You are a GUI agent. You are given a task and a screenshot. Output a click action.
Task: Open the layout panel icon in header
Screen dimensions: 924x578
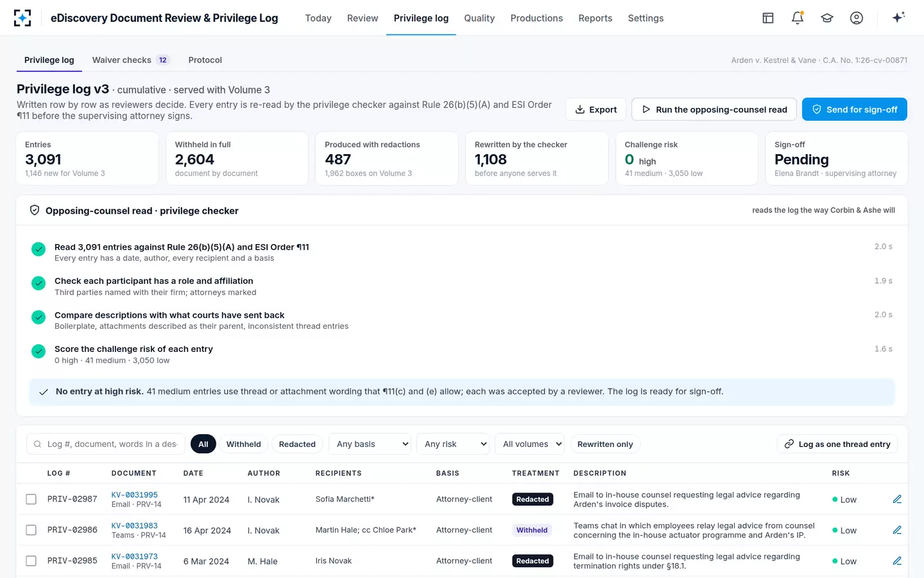tap(768, 18)
